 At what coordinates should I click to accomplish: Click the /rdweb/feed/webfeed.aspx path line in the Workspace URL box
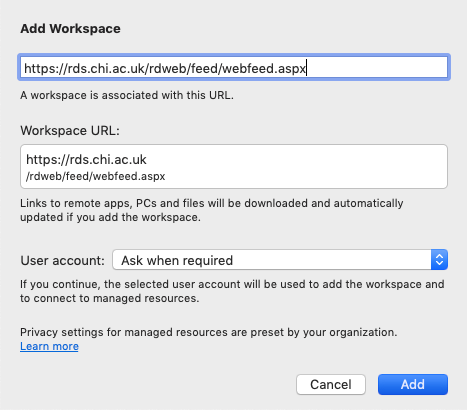point(96,176)
